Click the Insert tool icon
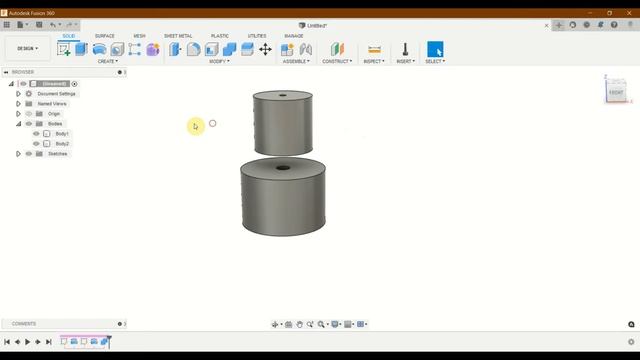Screen dimensions: 640x360 pyautogui.click(x=405, y=49)
